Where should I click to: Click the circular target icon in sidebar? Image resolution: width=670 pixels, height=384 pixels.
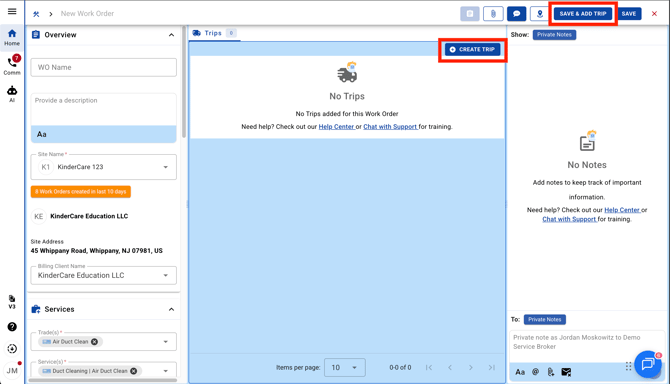pyautogui.click(x=12, y=349)
